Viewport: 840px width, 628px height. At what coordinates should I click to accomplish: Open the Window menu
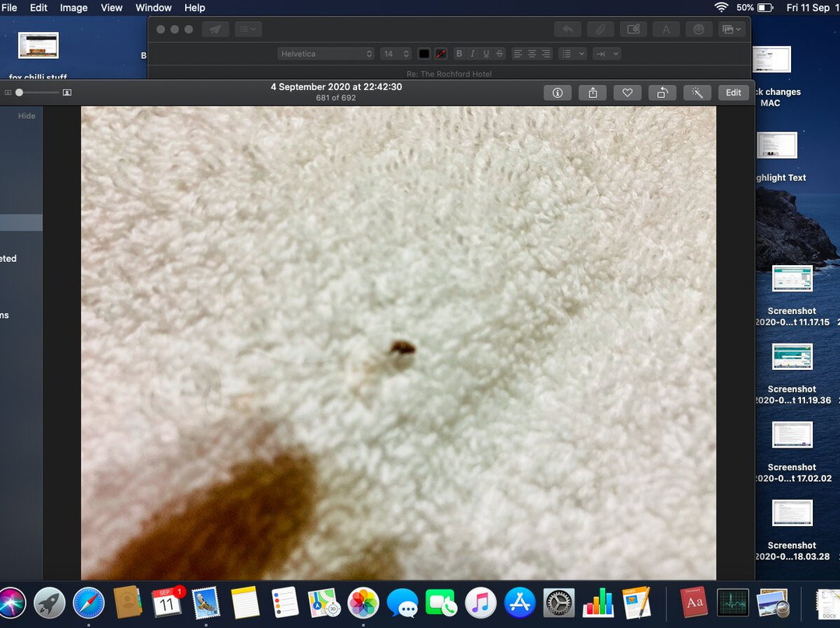[153, 8]
